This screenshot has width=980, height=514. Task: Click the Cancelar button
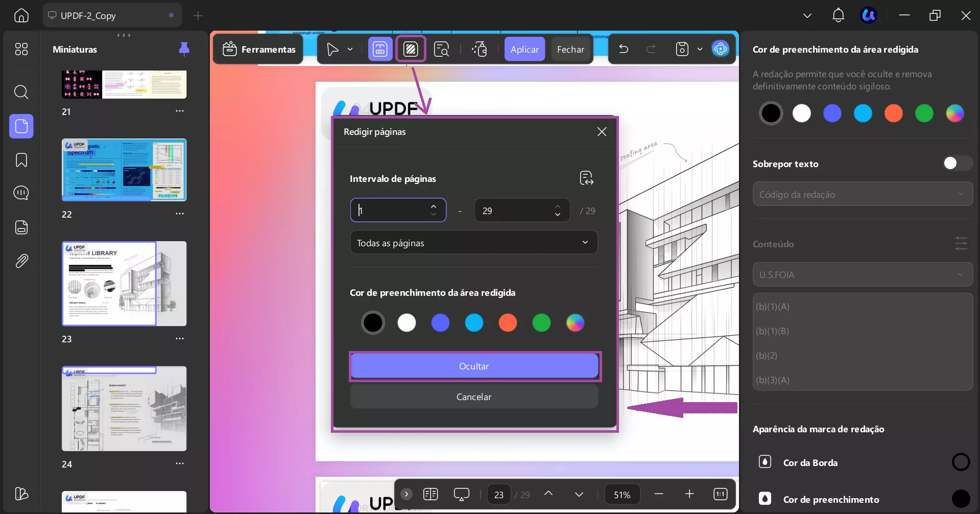tap(474, 397)
